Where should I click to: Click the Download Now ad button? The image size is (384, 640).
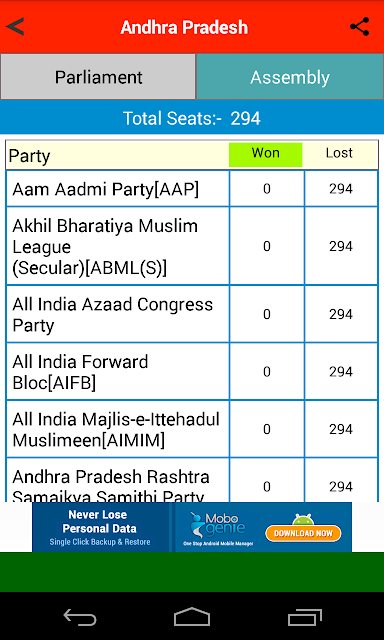pos(303,533)
